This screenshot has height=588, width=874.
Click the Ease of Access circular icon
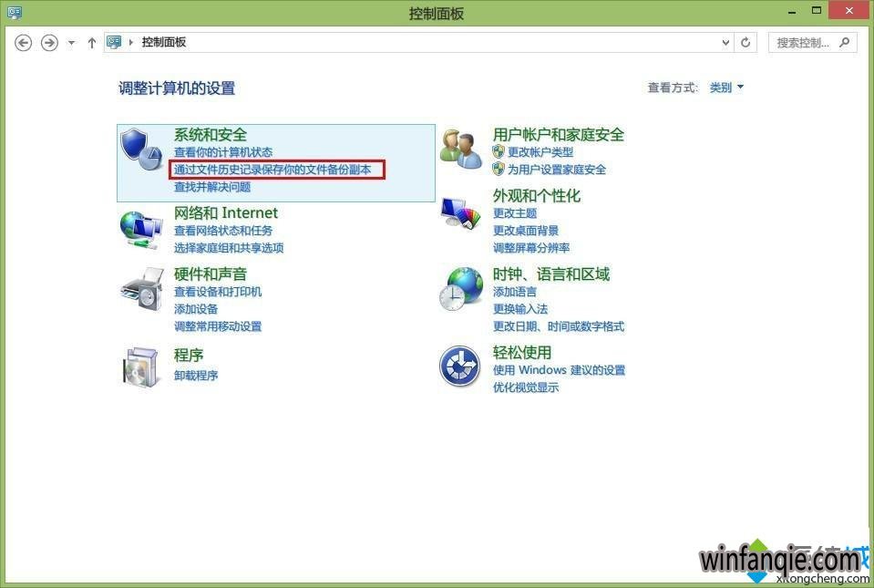click(460, 366)
